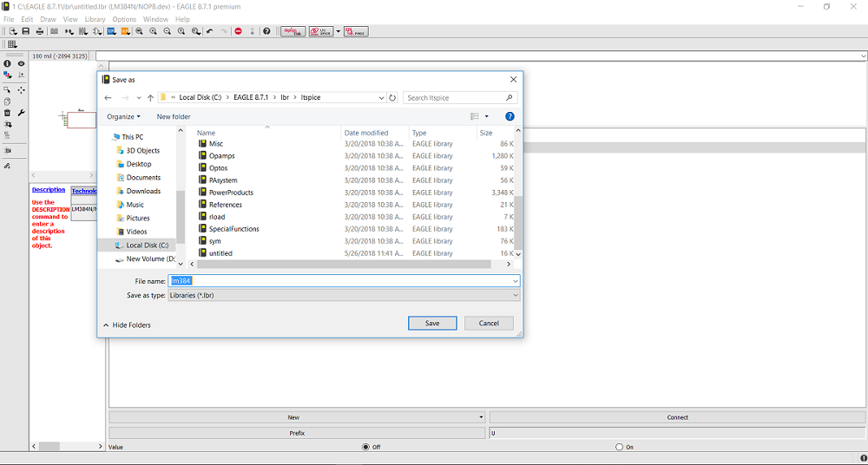Click the Zoom select icon

[195, 31]
